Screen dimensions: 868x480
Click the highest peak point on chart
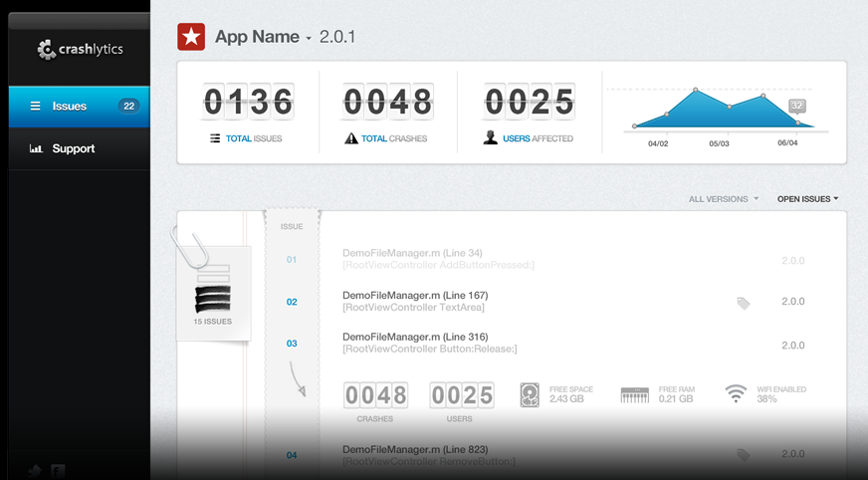(695, 90)
